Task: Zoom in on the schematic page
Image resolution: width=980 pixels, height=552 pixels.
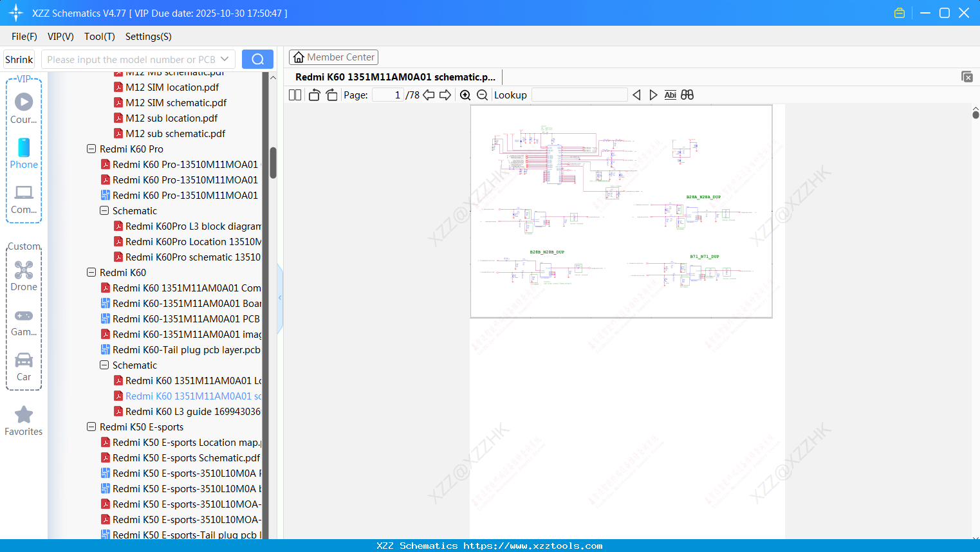Action: pyautogui.click(x=465, y=95)
